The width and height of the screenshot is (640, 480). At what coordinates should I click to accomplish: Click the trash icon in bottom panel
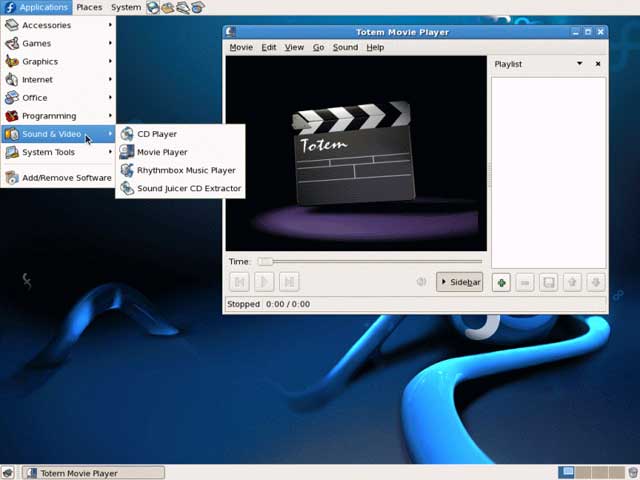[x=633, y=473]
